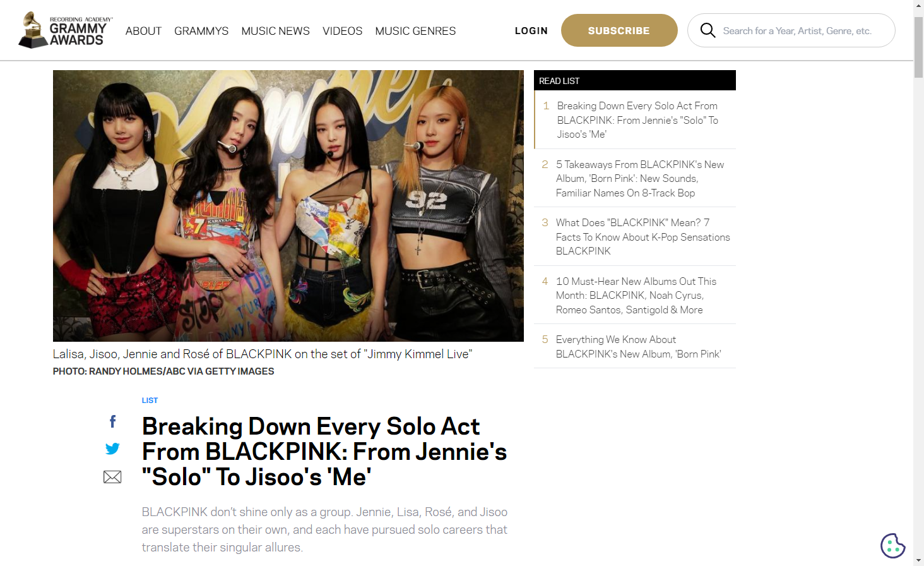This screenshot has width=924, height=566.
Task: Open the VIDEOS menu
Action: pyautogui.click(x=342, y=31)
